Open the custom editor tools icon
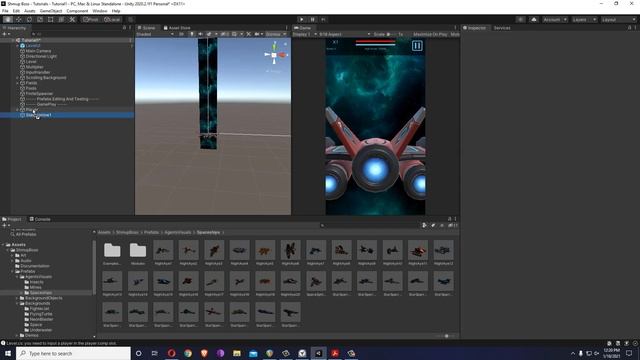The width and height of the screenshot is (640, 360). (72, 19)
